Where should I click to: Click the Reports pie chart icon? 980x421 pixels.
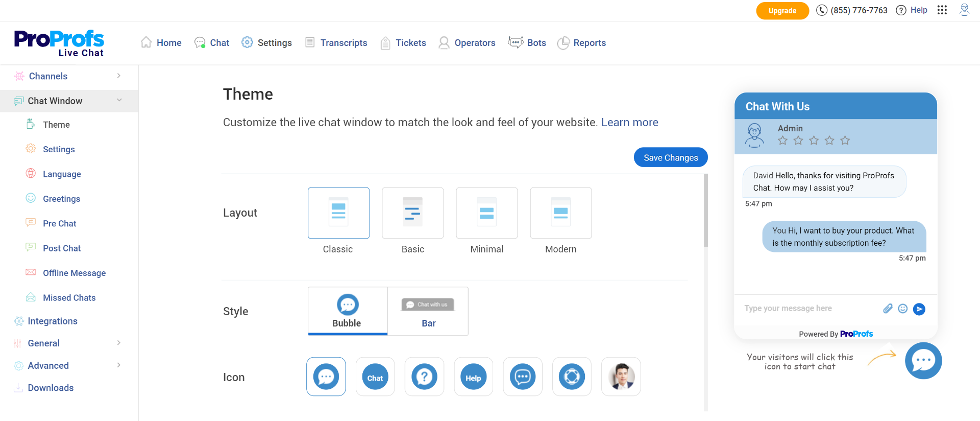[x=563, y=43]
